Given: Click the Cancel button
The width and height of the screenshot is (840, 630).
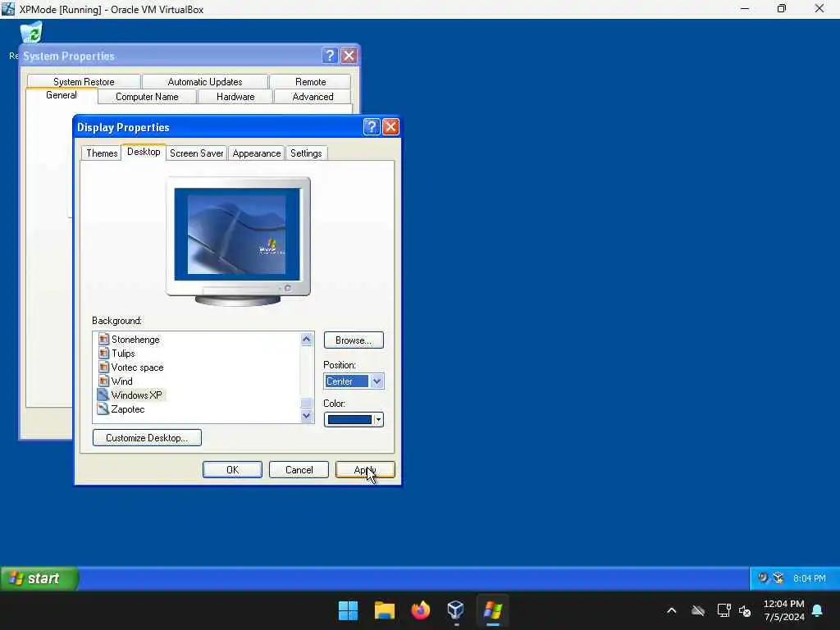Looking at the screenshot, I should coord(299,470).
